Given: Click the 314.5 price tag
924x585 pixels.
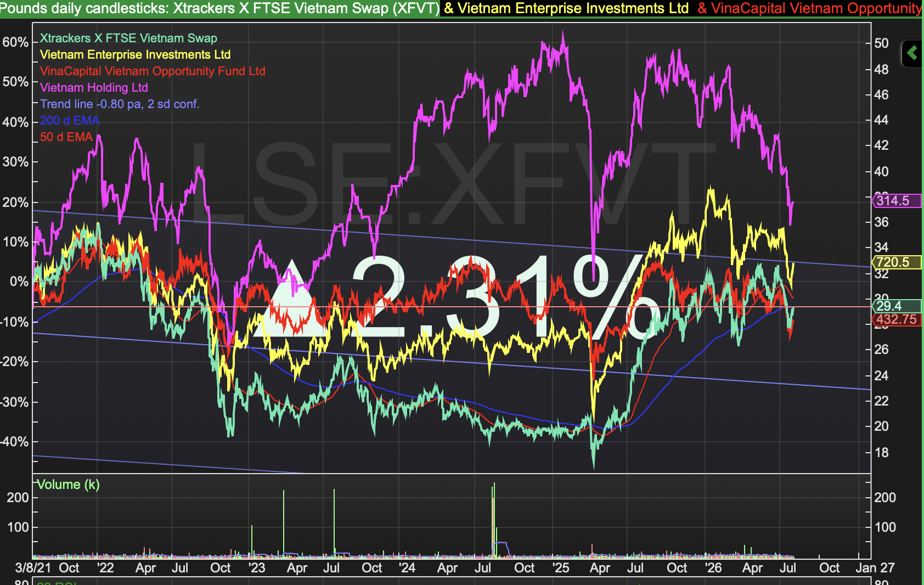Looking at the screenshot, I should (897, 201).
